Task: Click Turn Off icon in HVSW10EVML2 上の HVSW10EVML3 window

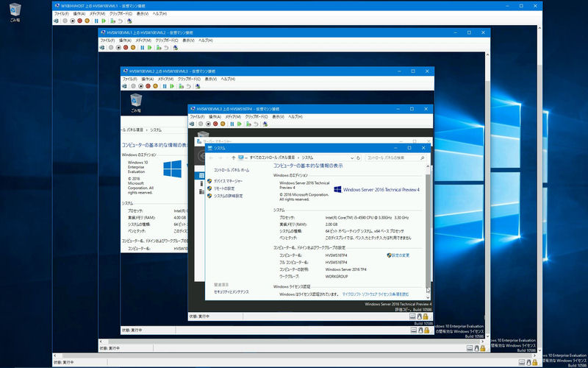Action: 140,86
